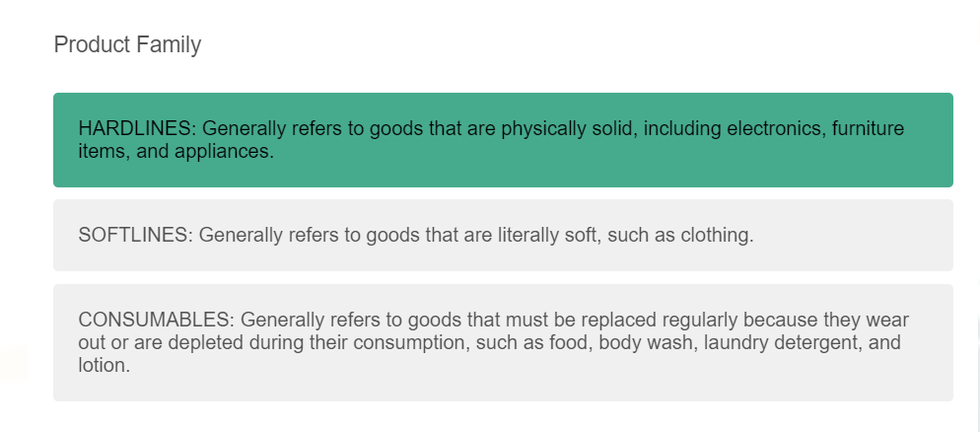The height and width of the screenshot is (432, 980).
Task: Switch selection to the last gray card
Action: [x=503, y=342]
